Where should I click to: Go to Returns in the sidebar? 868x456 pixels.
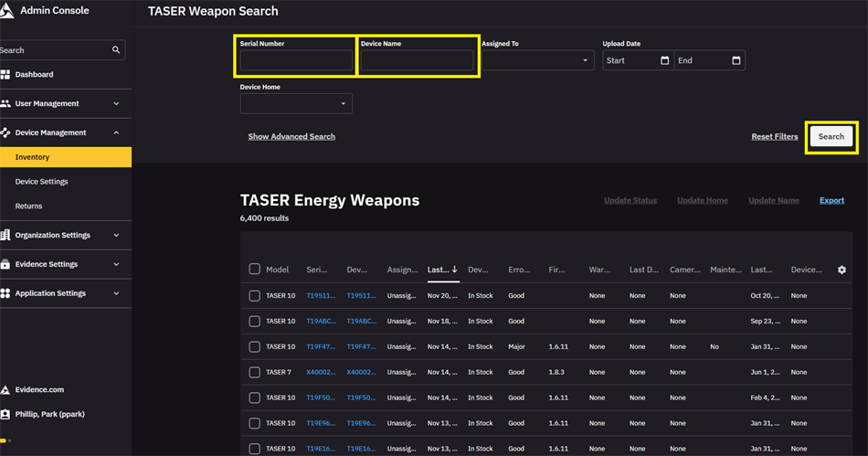(x=28, y=207)
